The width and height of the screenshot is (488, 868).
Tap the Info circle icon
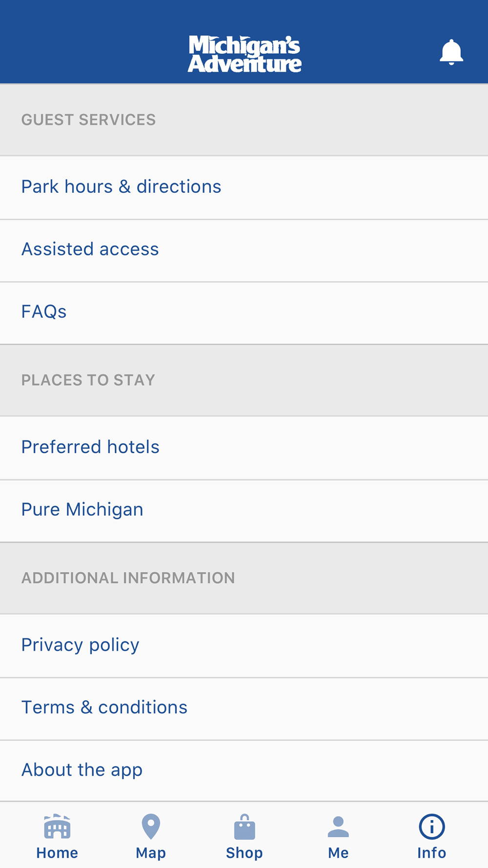[432, 827]
